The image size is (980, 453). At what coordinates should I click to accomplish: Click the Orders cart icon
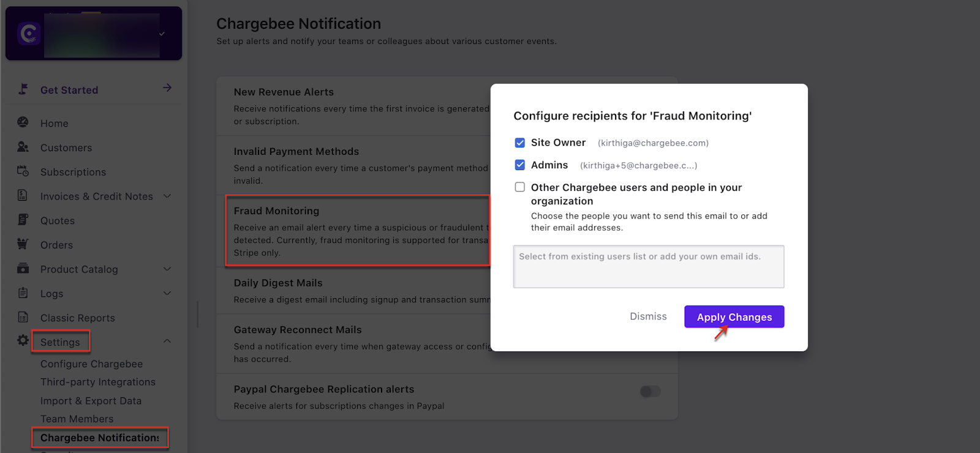tap(23, 244)
